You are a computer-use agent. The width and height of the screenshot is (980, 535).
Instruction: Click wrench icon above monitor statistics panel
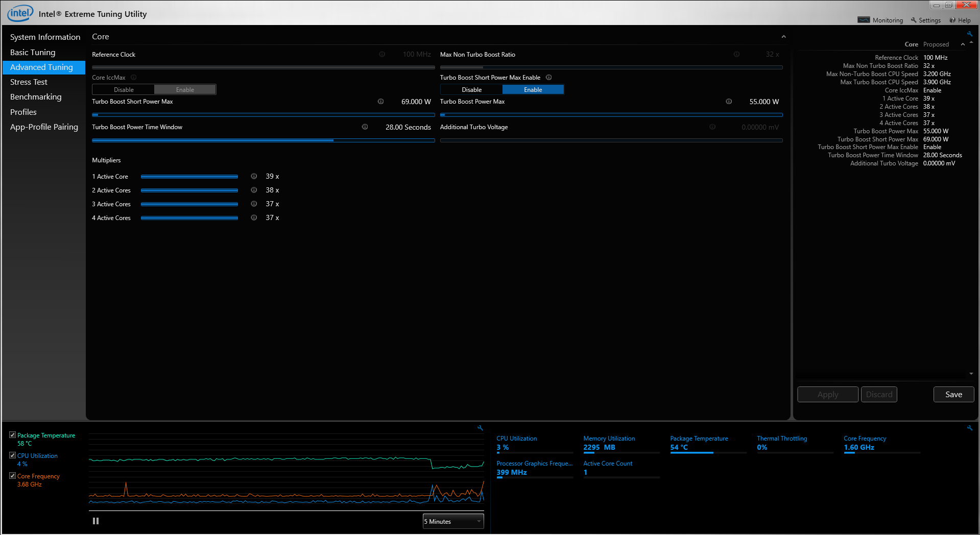969,428
